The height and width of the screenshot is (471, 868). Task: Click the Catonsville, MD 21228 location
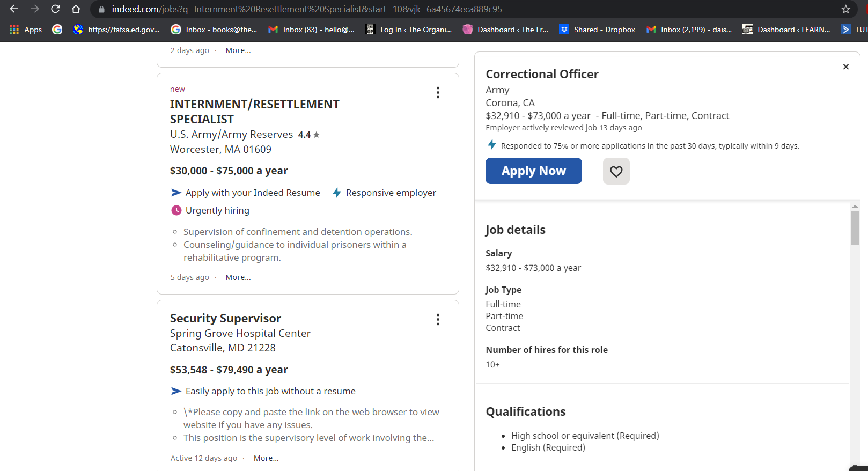click(x=223, y=348)
